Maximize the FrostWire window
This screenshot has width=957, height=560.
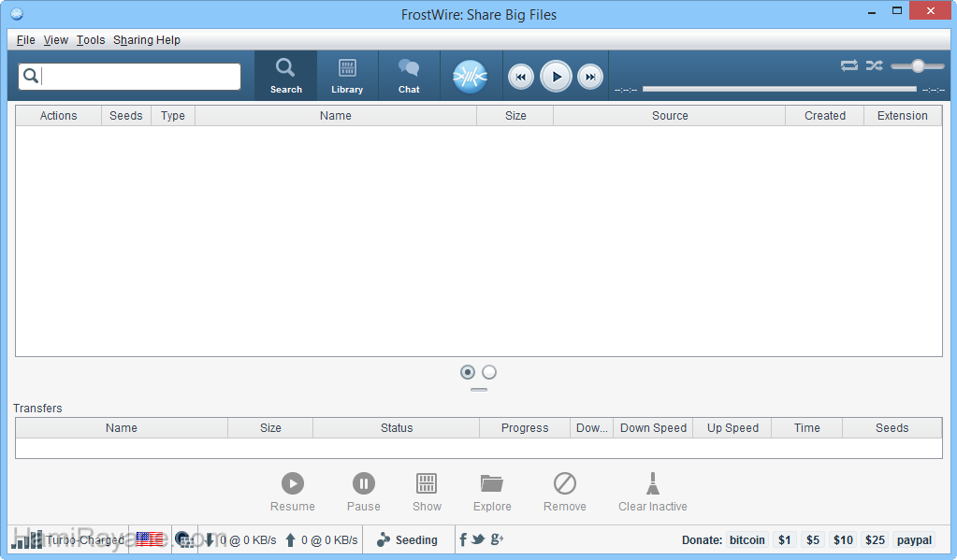point(896,11)
